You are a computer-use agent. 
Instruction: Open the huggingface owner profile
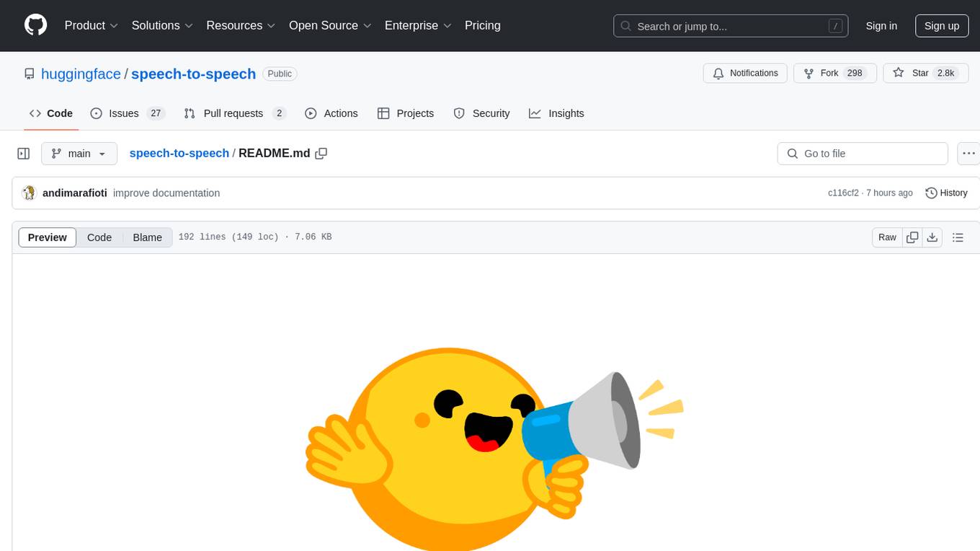point(81,74)
